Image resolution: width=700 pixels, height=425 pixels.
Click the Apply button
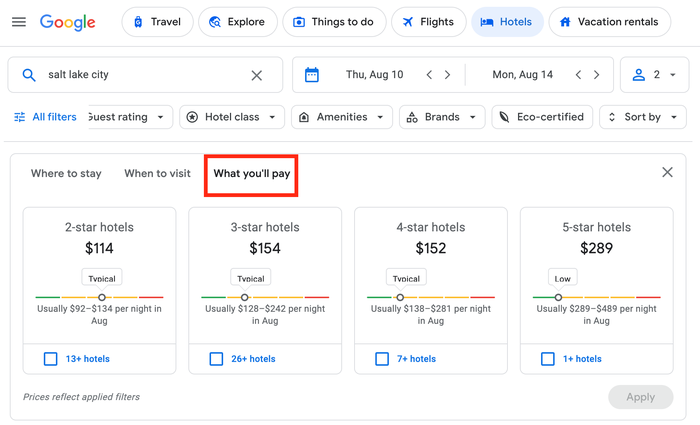641,397
